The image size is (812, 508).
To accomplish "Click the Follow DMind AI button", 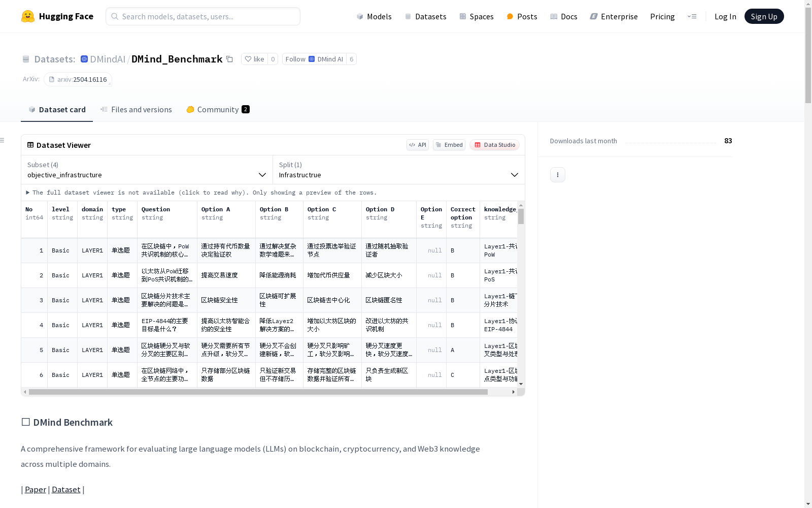I will (314, 59).
